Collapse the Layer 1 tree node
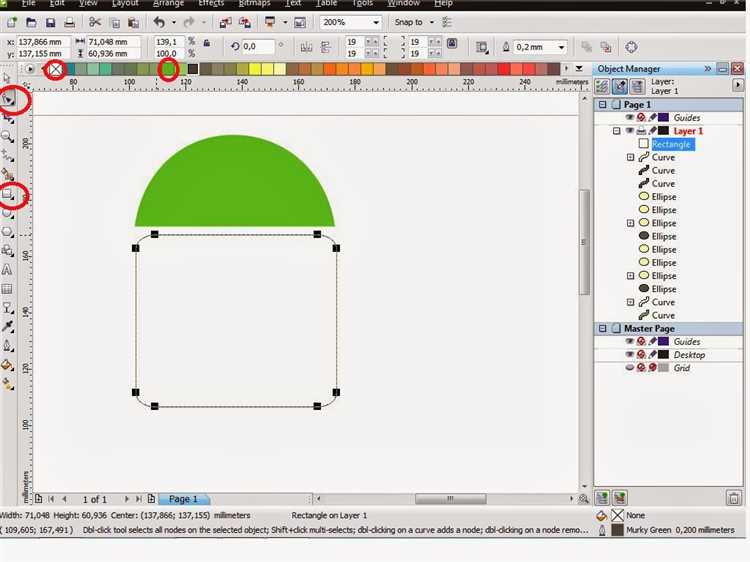The width and height of the screenshot is (750, 562). tap(617, 131)
